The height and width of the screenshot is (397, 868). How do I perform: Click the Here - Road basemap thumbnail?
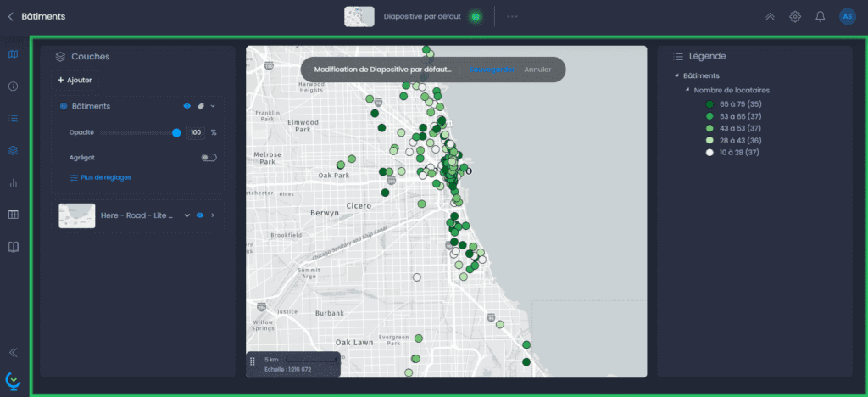[x=77, y=216]
